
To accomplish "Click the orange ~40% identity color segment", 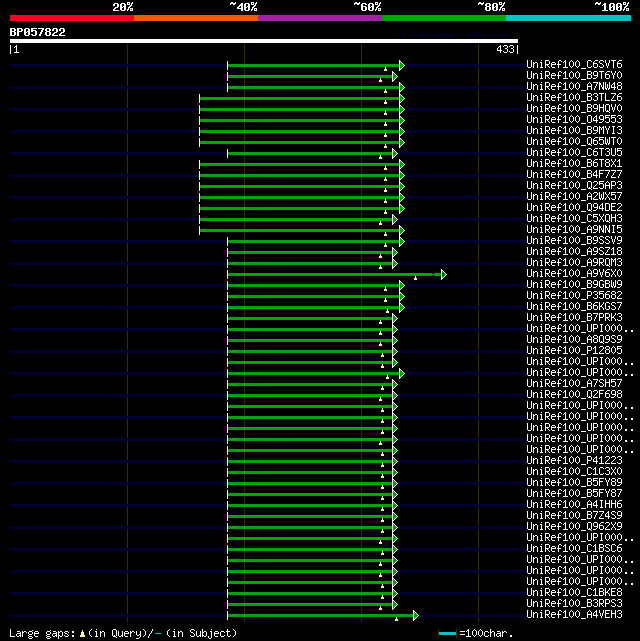I will 196,18.
